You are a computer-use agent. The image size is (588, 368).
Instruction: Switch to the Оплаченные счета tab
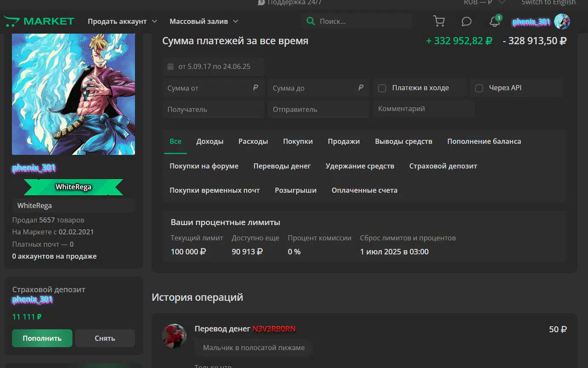[x=364, y=190]
